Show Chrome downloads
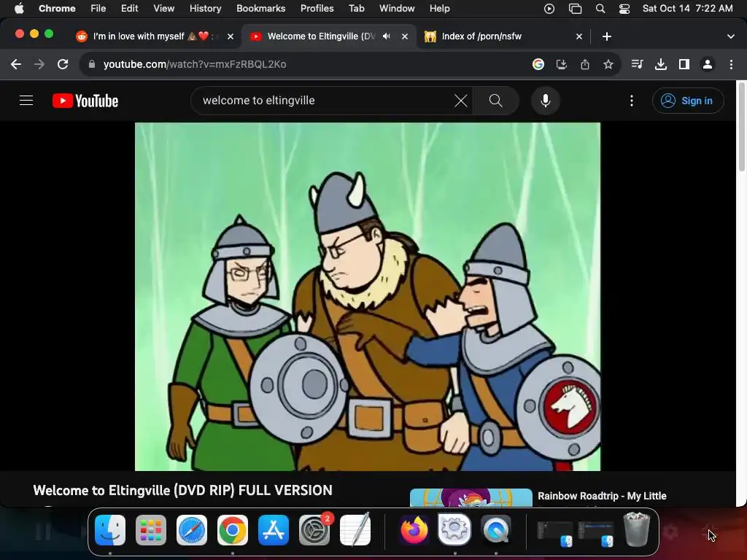The height and width of the screenshot is (560, 747). click(x=661, y=64)
